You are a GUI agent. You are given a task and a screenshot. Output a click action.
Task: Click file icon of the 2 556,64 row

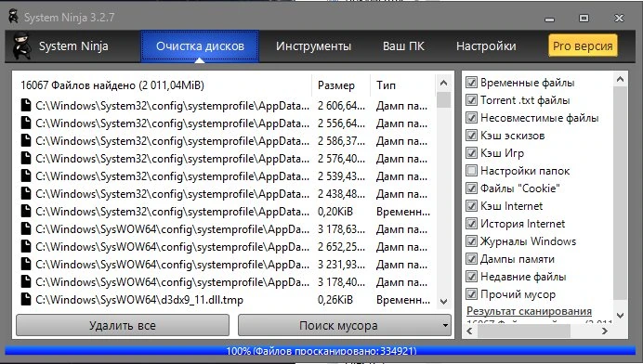click(x=26, y=123)
